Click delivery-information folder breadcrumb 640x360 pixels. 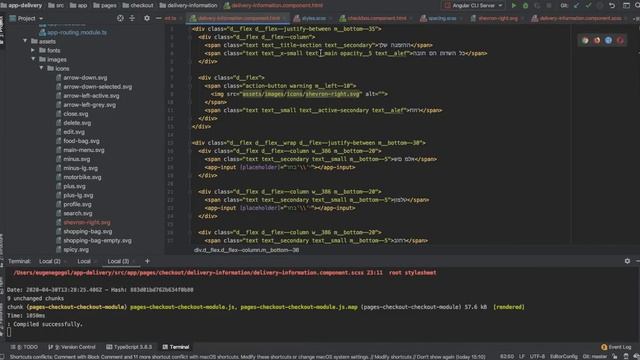[192, 5]
